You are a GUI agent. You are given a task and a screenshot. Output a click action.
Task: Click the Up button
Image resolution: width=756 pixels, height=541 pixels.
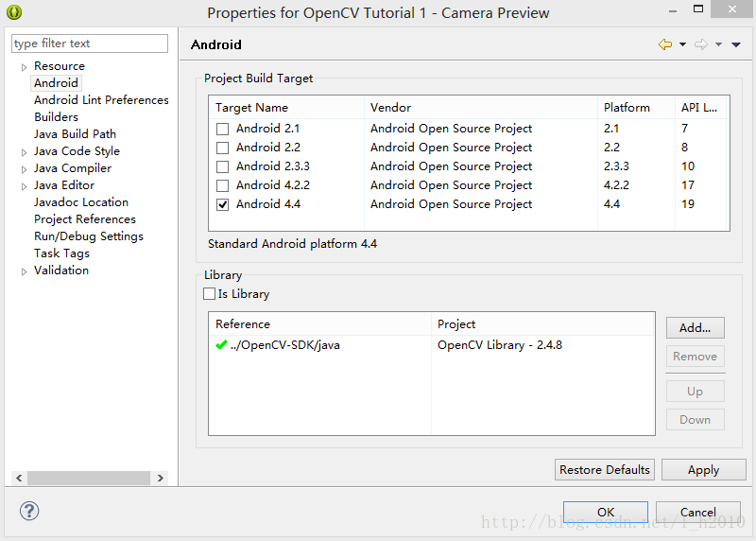pos(695,391)
